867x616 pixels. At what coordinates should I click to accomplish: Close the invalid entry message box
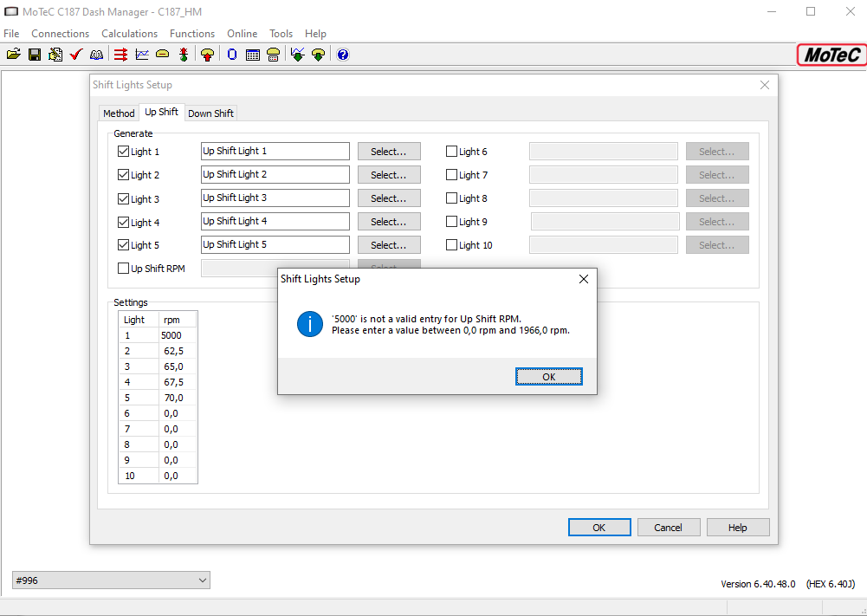click(x=584, y=279)
